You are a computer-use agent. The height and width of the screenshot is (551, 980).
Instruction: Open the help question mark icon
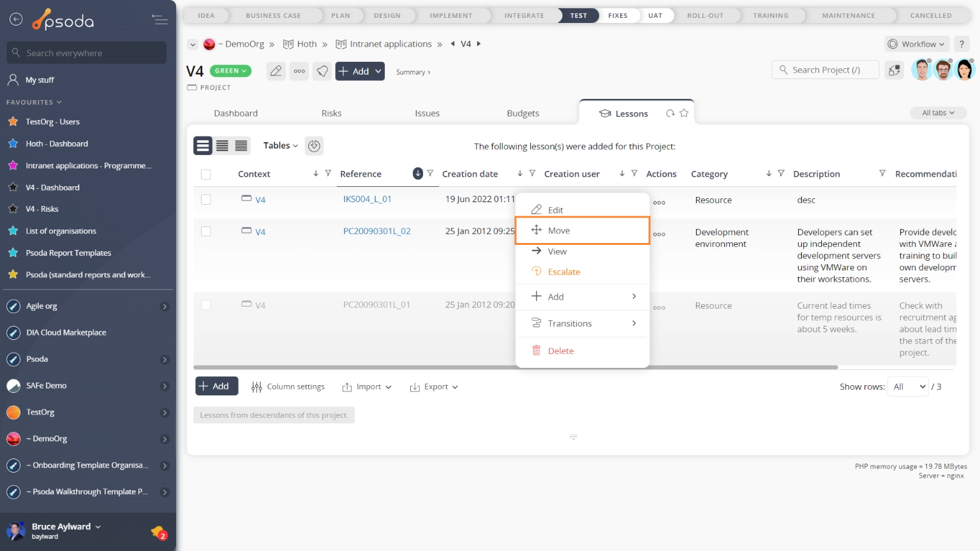(x=961, y=44)
